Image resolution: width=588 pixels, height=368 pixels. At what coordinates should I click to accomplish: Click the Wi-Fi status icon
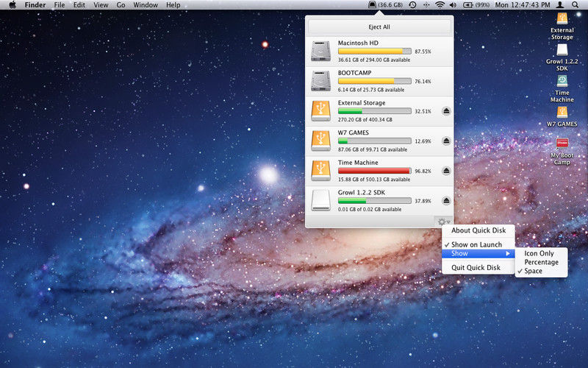pos(440,5)
